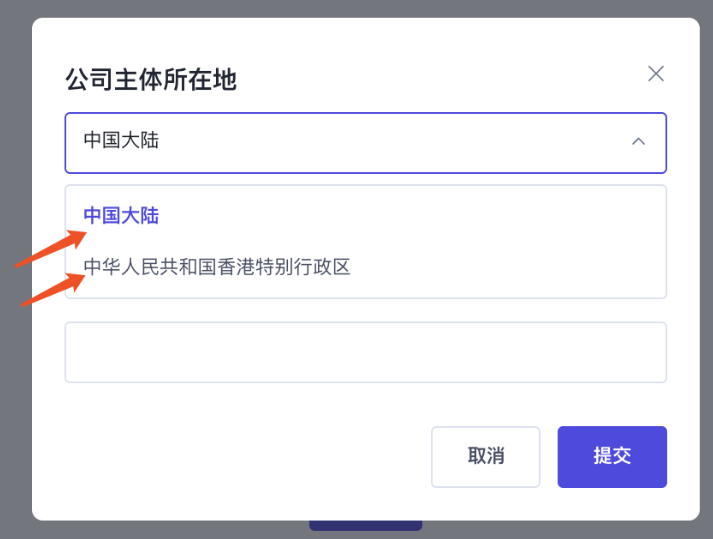
Task: Dismiss the popup via the top-right cross
Action: point(656,73)
